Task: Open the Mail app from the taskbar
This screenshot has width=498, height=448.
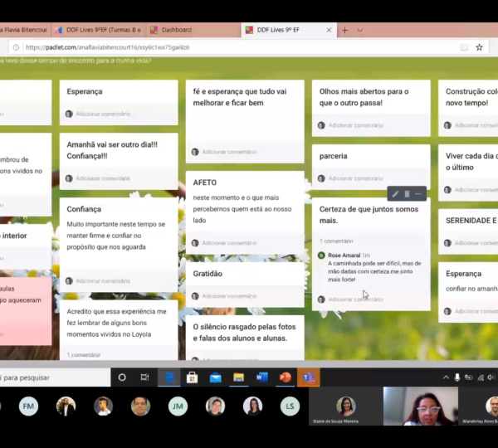Action: point(215,377)
